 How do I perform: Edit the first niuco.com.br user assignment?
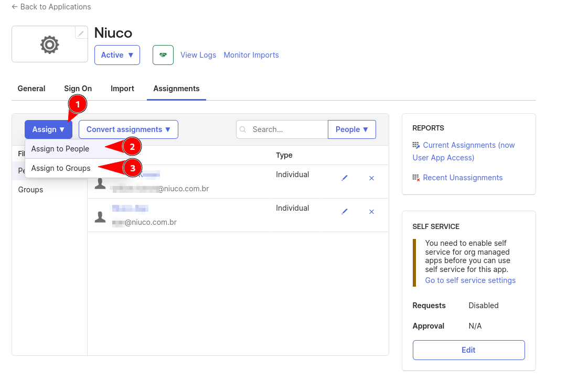[x=344, y=178]
